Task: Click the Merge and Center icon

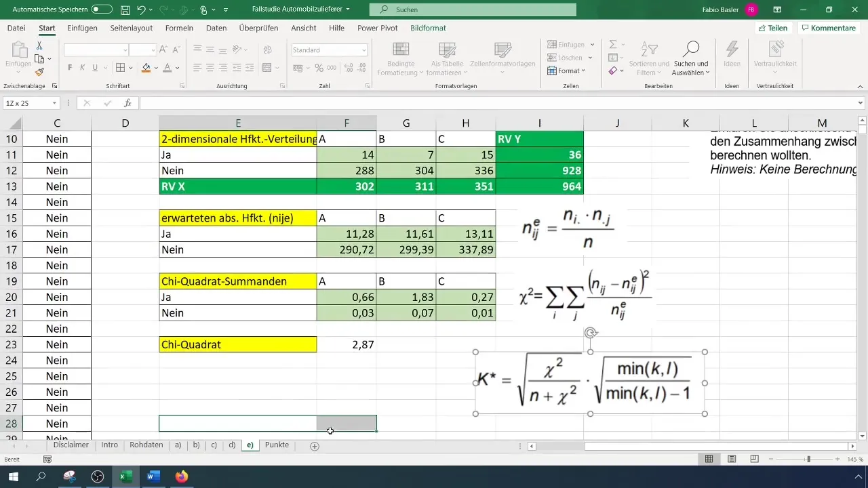Action: click(267, 68)
